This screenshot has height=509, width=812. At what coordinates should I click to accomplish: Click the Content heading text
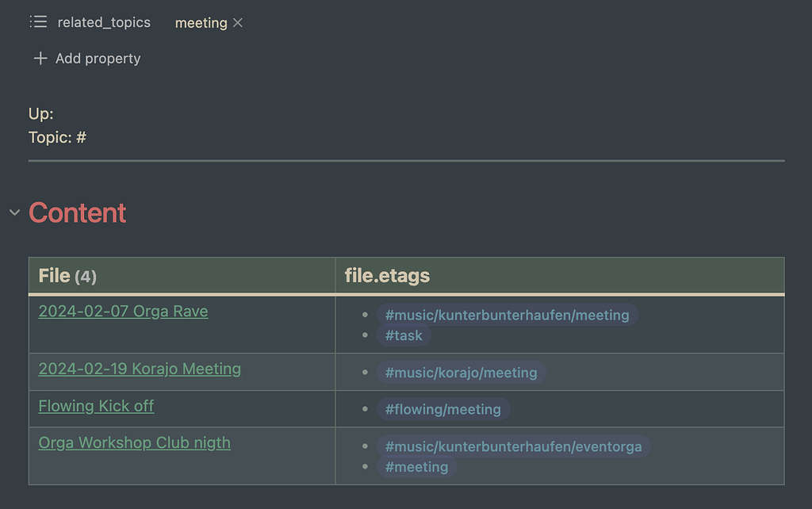(77, 212)
